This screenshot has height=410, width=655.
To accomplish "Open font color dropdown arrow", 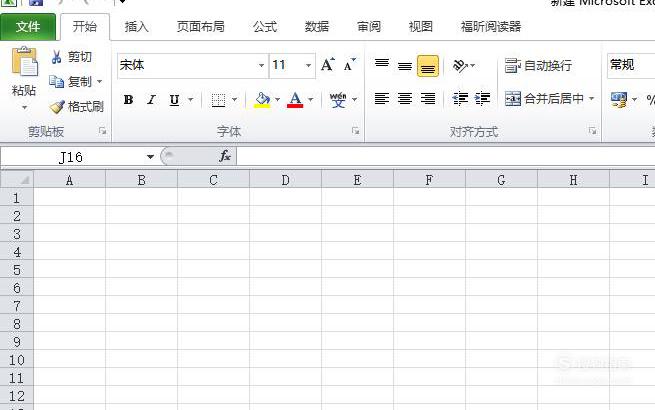I will [310, 99].
